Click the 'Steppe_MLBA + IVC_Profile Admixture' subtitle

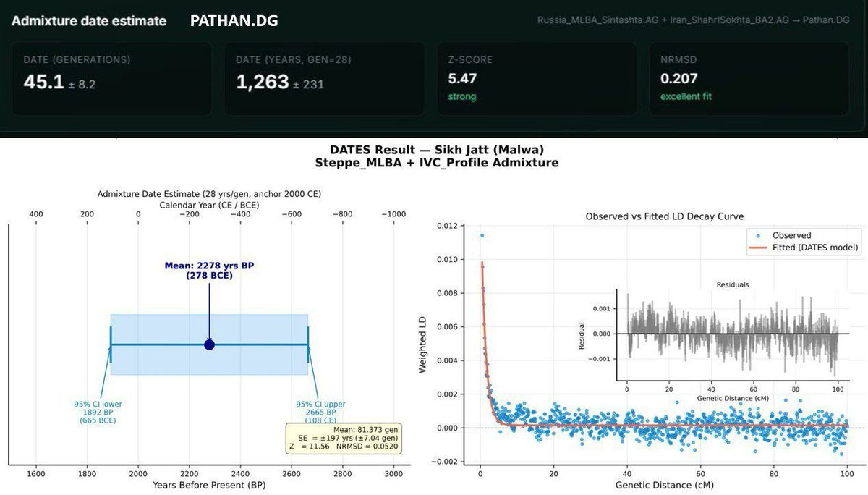(x=436, y=163)
